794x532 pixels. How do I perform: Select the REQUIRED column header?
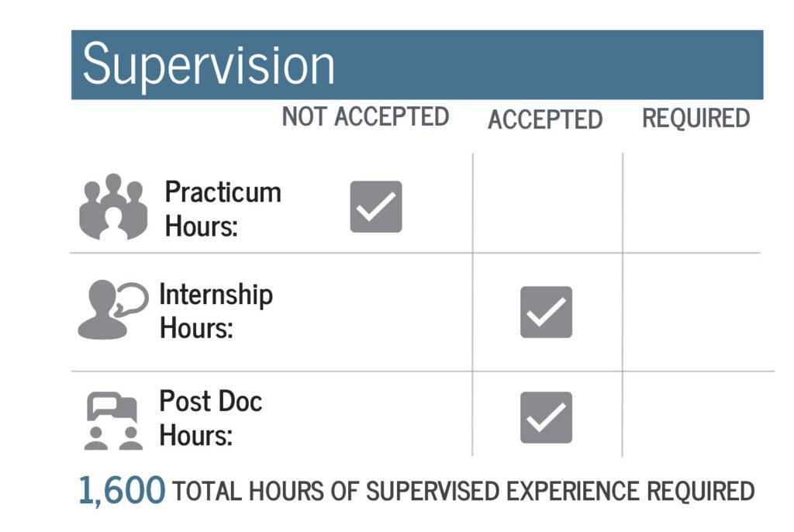tap(696, 118)
